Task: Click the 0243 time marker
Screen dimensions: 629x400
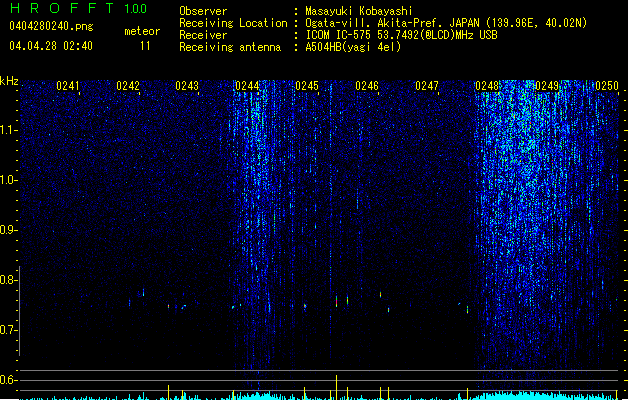Action: coord(187,86)
